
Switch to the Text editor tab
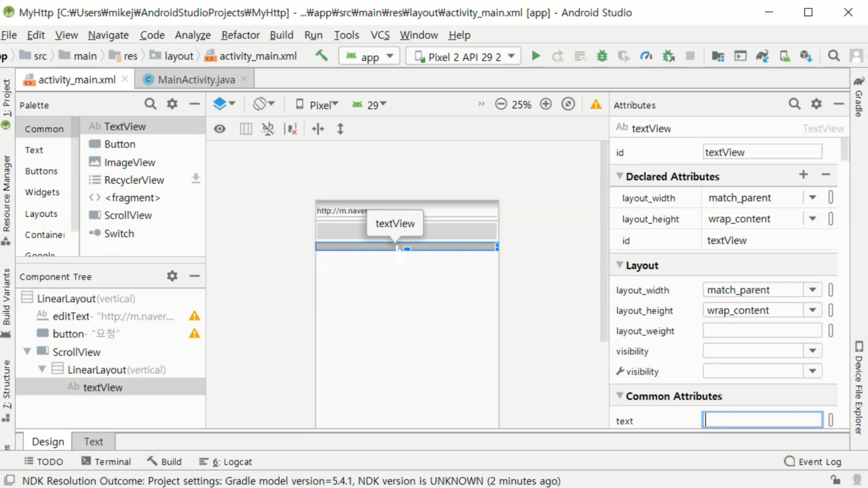[93, 441]
